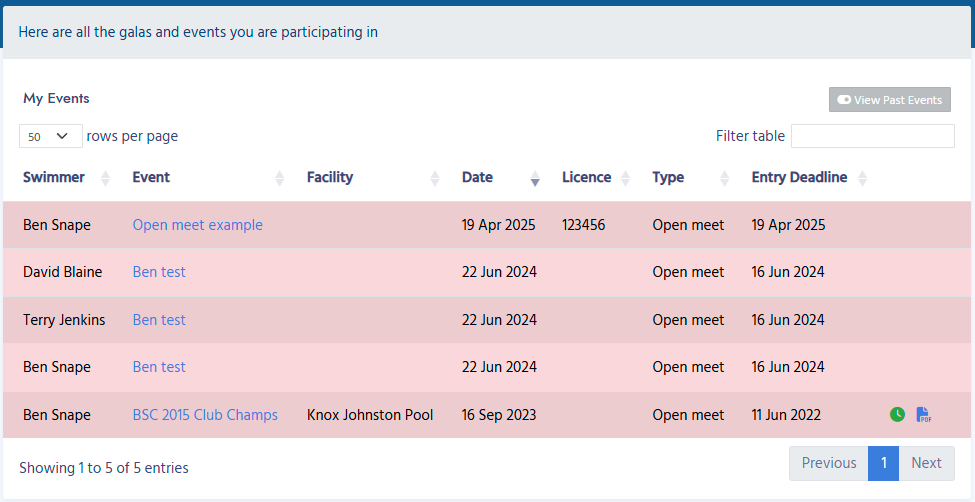Click the Entry Deadline sort arrows

(x=863, y=178)
